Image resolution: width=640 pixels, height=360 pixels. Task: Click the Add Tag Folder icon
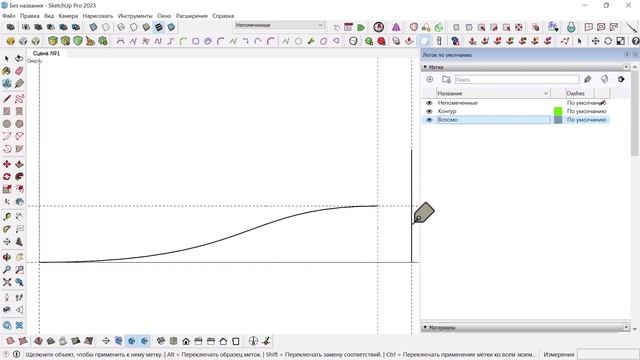pos(446,79)
